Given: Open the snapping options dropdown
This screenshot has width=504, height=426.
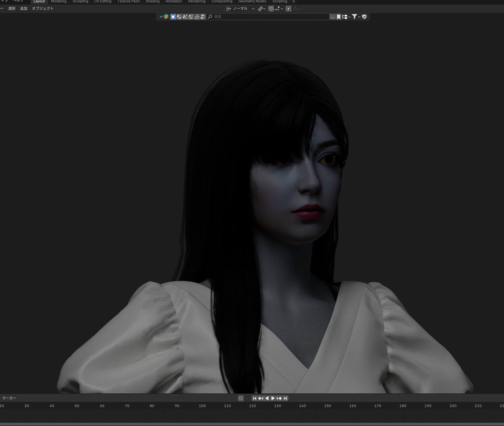Looking at the screenshot, I should coord(279,8).
